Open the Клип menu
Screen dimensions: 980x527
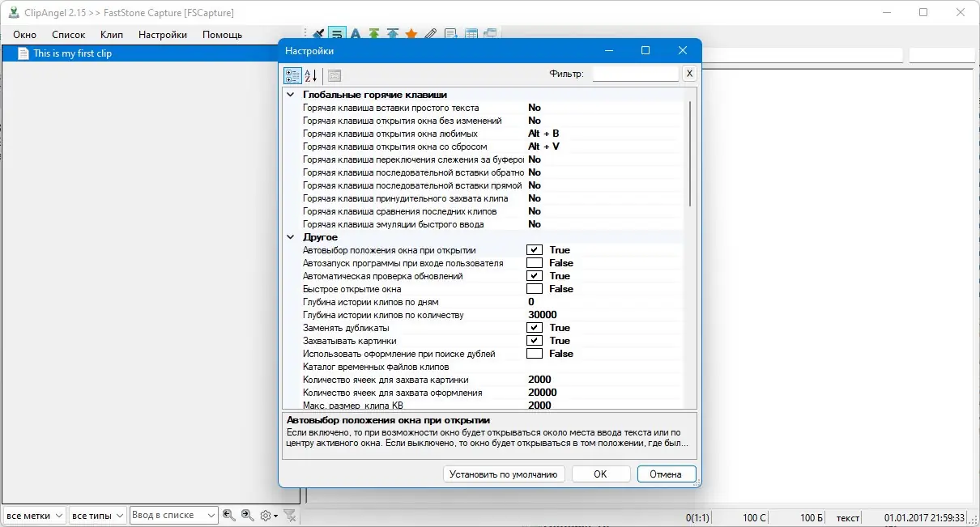point(112,35)
